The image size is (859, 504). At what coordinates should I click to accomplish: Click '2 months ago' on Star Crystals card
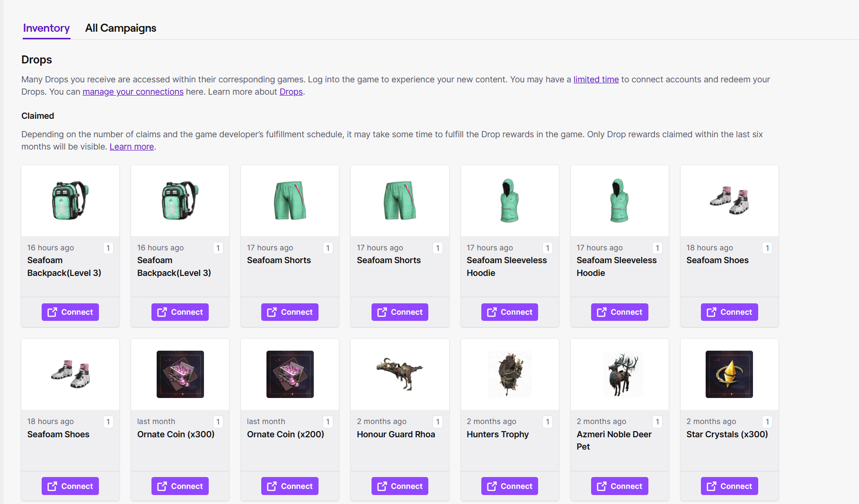click(711, 422)
